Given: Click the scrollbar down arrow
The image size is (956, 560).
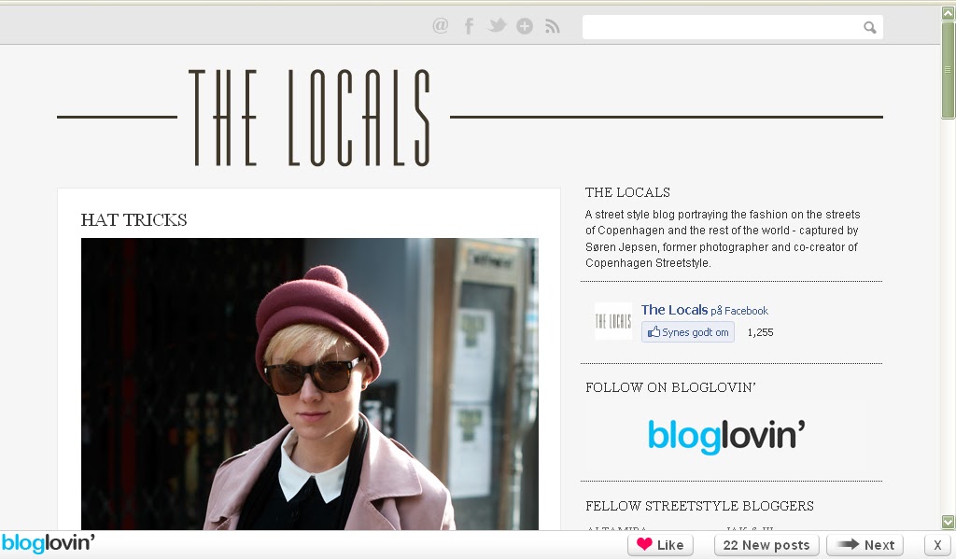Looking at the screenshot, I should (949, 522).
